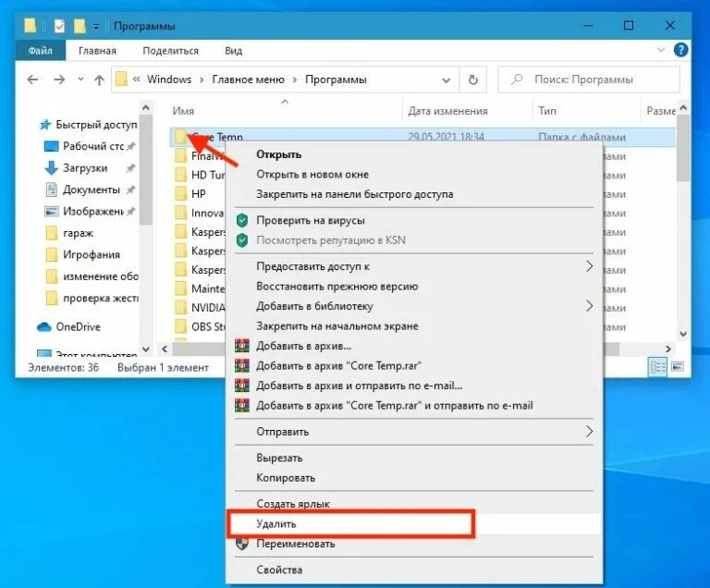Add to Core Temp.rar and send by e-mail
The image size is (710, 588).
tap(414, 406)
